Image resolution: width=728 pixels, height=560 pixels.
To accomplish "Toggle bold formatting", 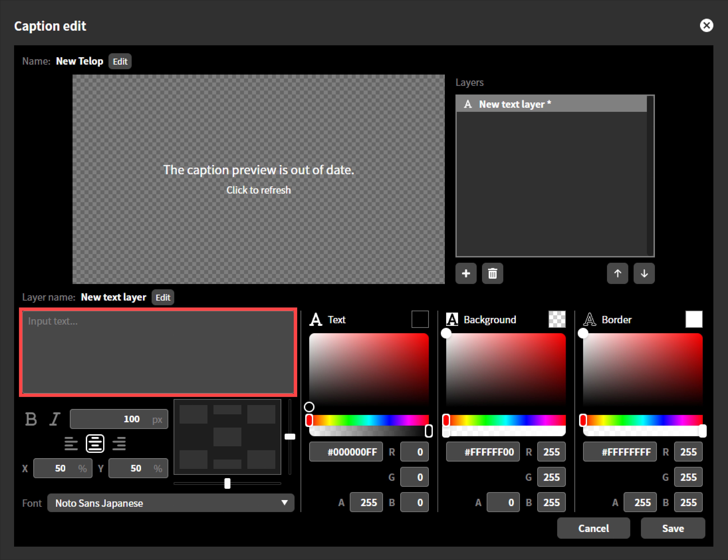I will pos(31,419).
